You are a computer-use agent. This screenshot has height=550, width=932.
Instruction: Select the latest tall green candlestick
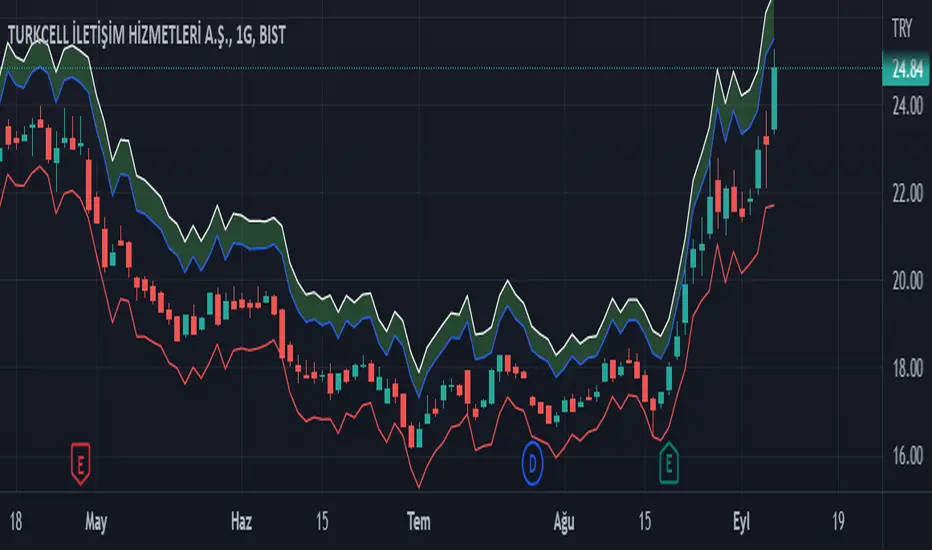774,99
